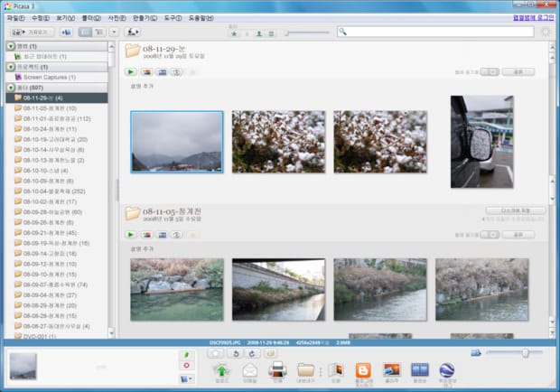Image resolution: width=560 pixels, height=392 pixels.
Task: Collapse the Projects section in sidebar
Action: pos(11,67)
